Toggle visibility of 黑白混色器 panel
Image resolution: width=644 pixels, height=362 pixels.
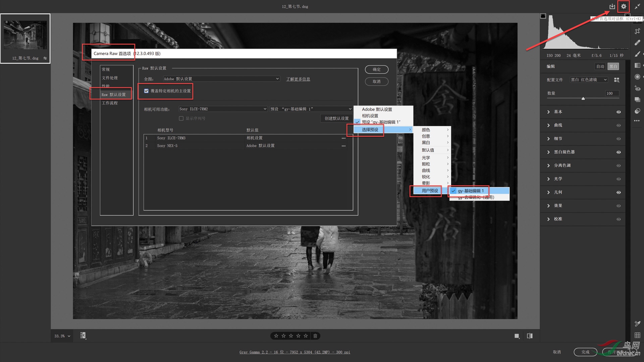619,152
